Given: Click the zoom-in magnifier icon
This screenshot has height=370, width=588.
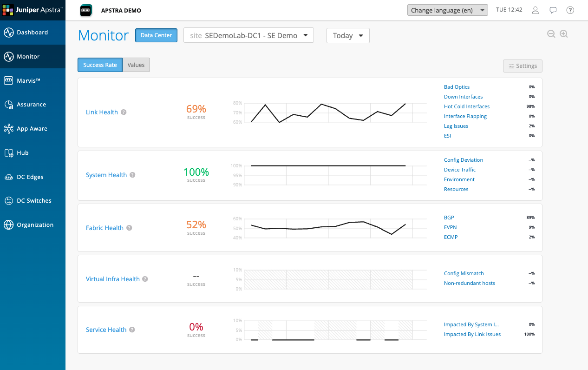Looking at the screenshot, I should (564, 33).
